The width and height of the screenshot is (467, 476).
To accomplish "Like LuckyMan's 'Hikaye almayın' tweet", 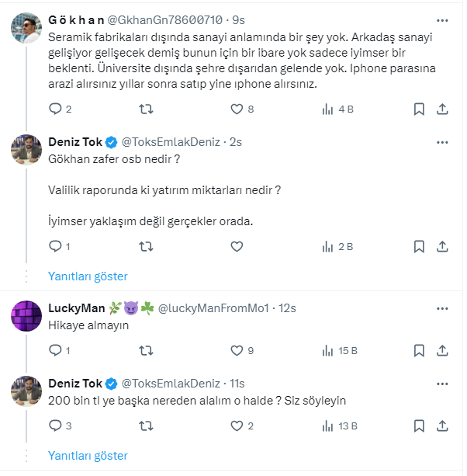I will coord(237,351).
